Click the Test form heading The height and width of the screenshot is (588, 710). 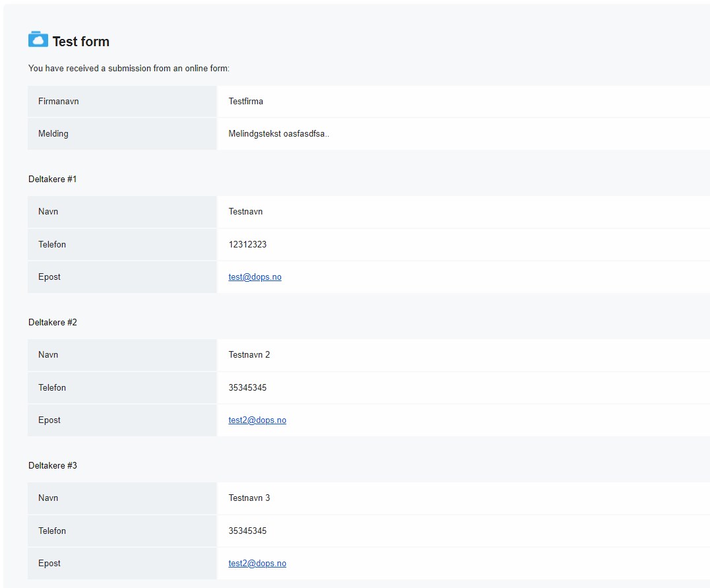[x=81, y=42]
